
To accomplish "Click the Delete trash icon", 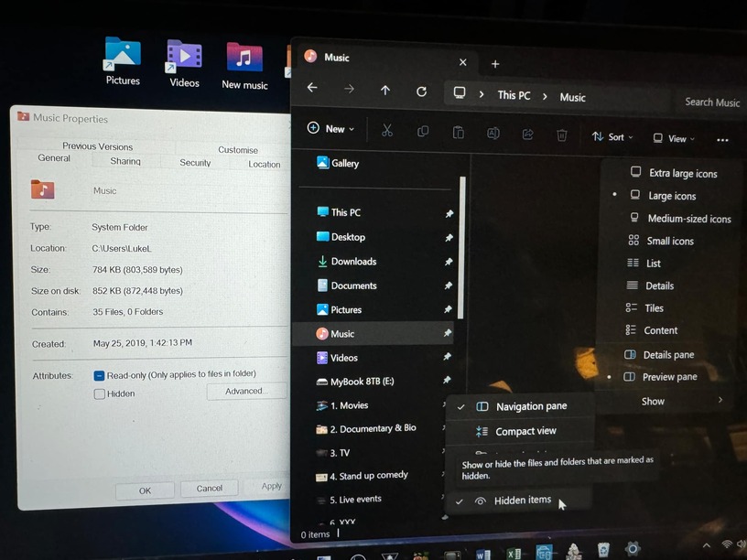I will (x=562, y=135).
